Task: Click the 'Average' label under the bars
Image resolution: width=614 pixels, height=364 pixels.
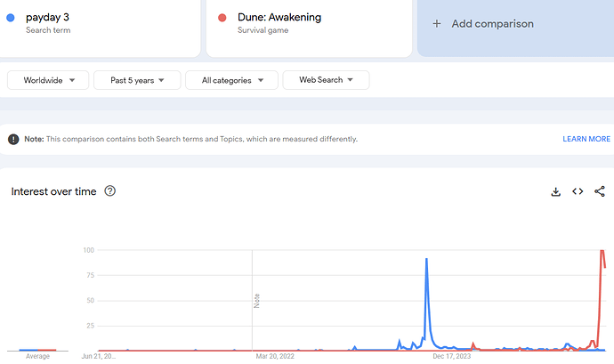Action: (x=37, y=356)
